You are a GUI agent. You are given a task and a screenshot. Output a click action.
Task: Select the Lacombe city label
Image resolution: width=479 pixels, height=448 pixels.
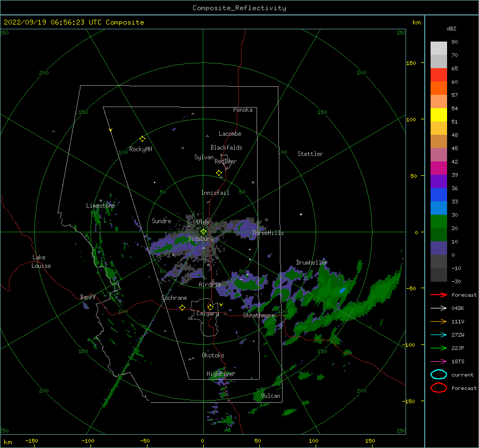(230, 134)
